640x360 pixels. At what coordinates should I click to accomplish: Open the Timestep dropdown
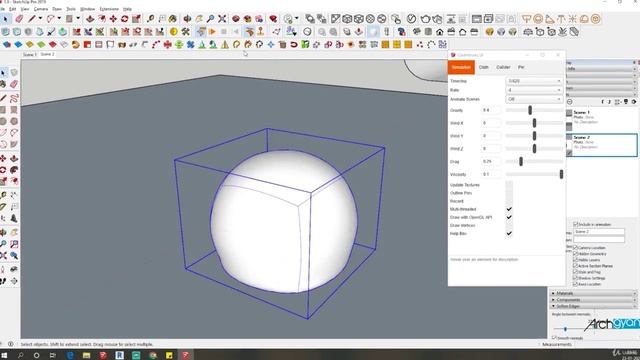pyautogui.click(x=534, y=81)
